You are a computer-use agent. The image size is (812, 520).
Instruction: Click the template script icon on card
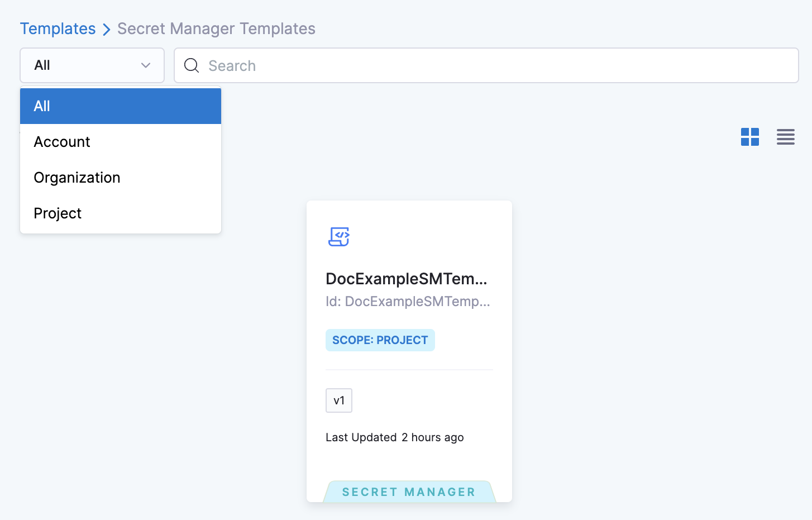(x=338, y=237)
